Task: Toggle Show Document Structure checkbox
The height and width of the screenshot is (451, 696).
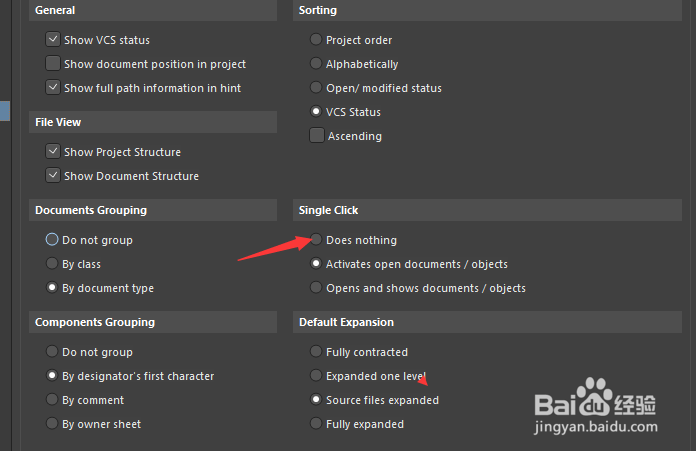Action: pos(53,176)
